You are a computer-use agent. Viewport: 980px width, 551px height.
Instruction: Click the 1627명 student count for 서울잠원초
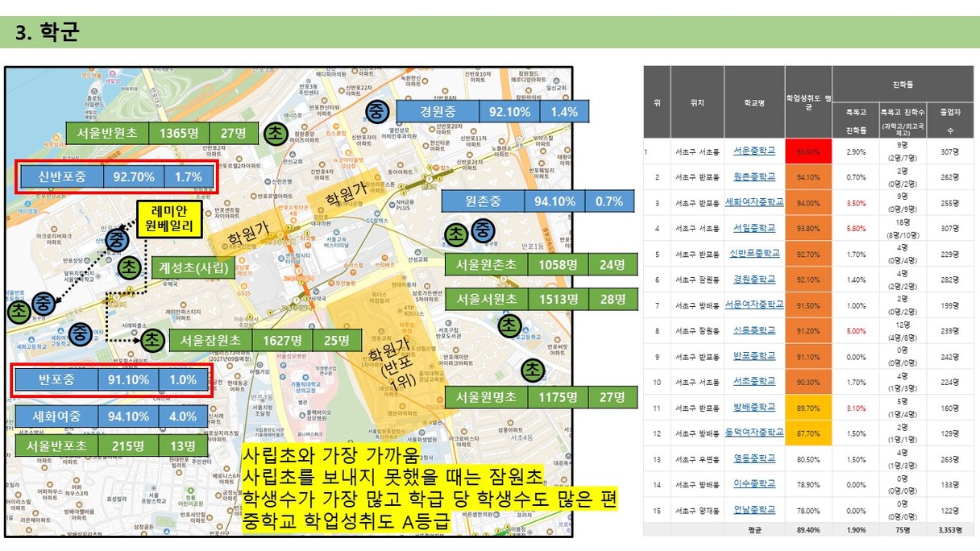point(282,339)
